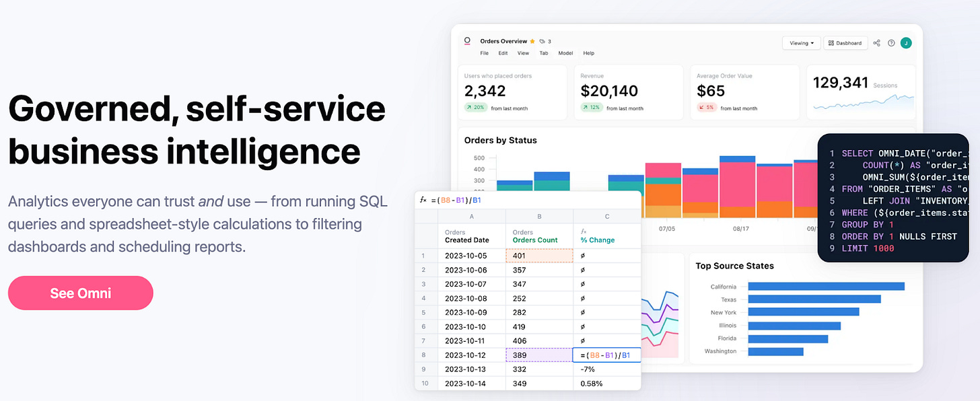Screen dimensions: 980x401
Task: Click the fx icon above % Change
Action: [x=583, y=231]
